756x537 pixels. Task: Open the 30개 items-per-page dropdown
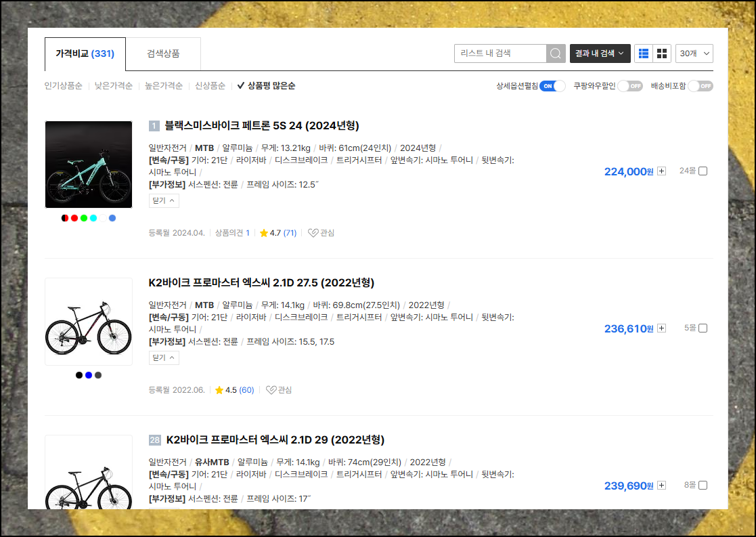point(694,53)
